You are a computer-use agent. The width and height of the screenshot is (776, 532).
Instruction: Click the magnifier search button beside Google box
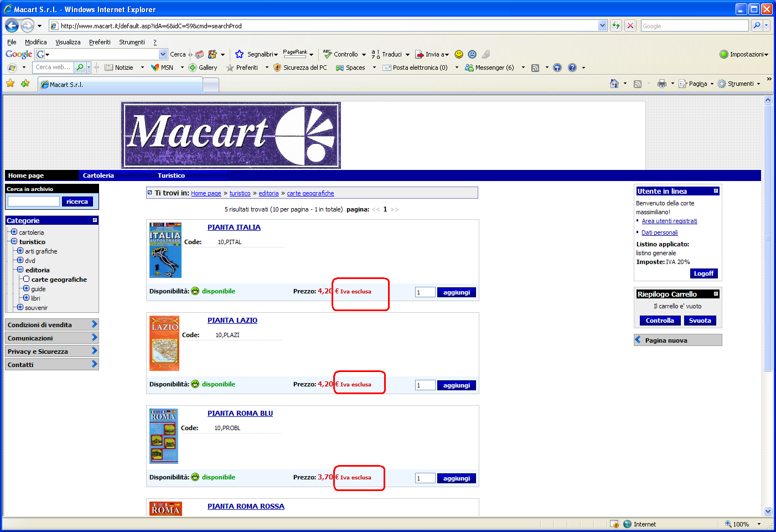pos(757,25)
